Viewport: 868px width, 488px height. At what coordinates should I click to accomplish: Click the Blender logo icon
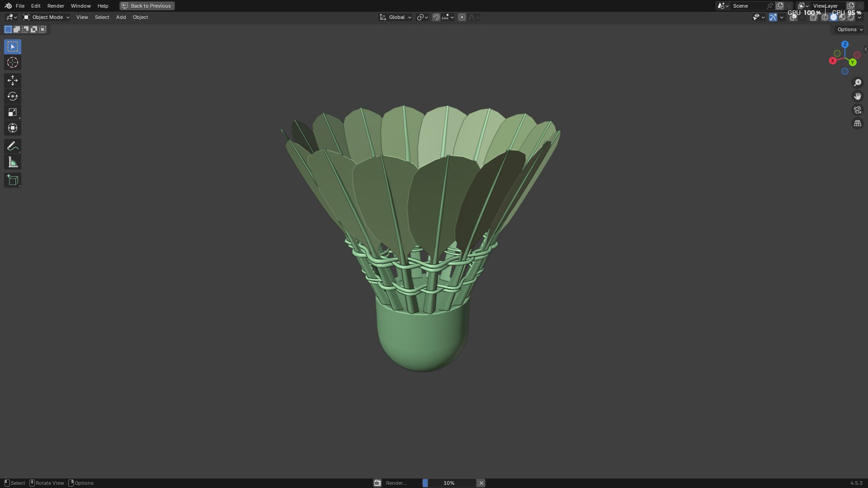point(8,6)
